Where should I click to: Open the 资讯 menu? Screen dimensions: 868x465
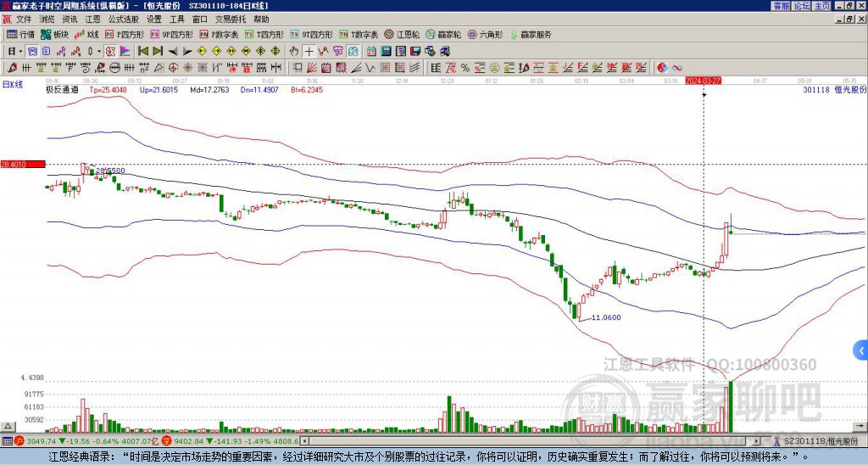[x=70, y=20]
